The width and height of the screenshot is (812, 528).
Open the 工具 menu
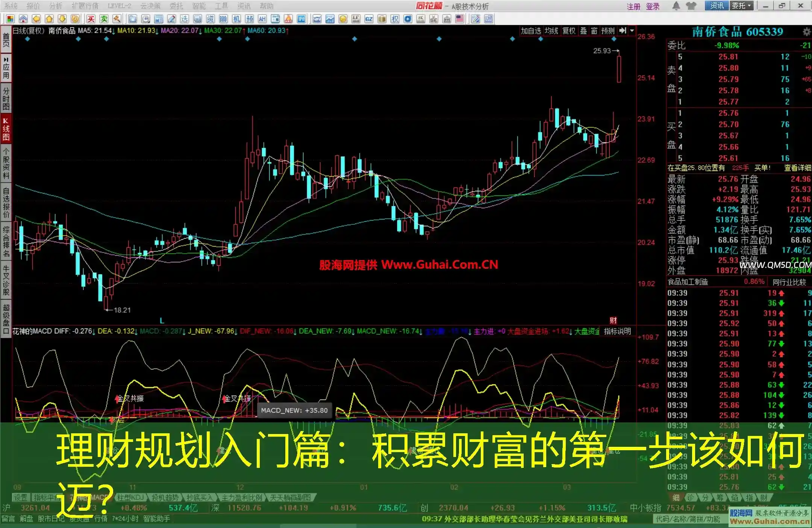221,6
